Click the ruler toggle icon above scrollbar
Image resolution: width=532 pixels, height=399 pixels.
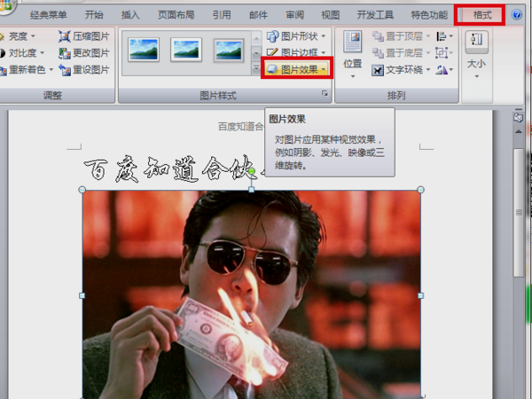518,117
